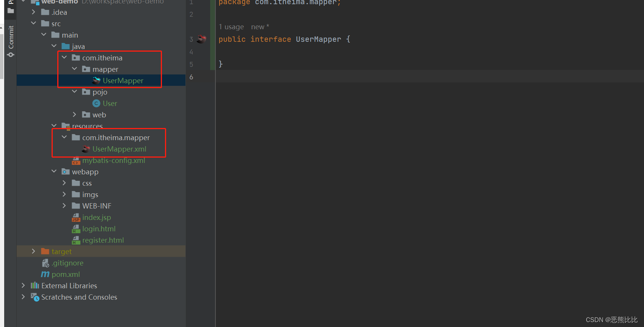Select the .idea folder icon
The width and height of the screenshot is (644, 327).
pos(45,12)
